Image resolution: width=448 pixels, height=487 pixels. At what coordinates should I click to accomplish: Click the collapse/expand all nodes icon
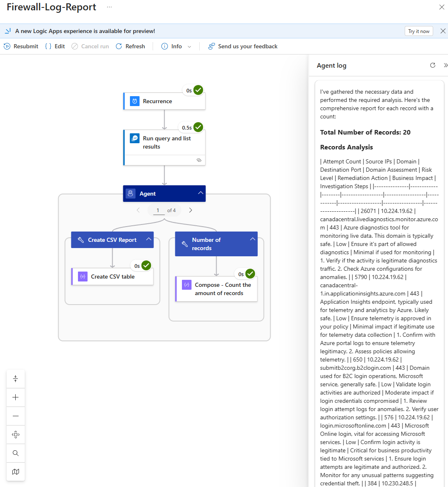point(16,379)
